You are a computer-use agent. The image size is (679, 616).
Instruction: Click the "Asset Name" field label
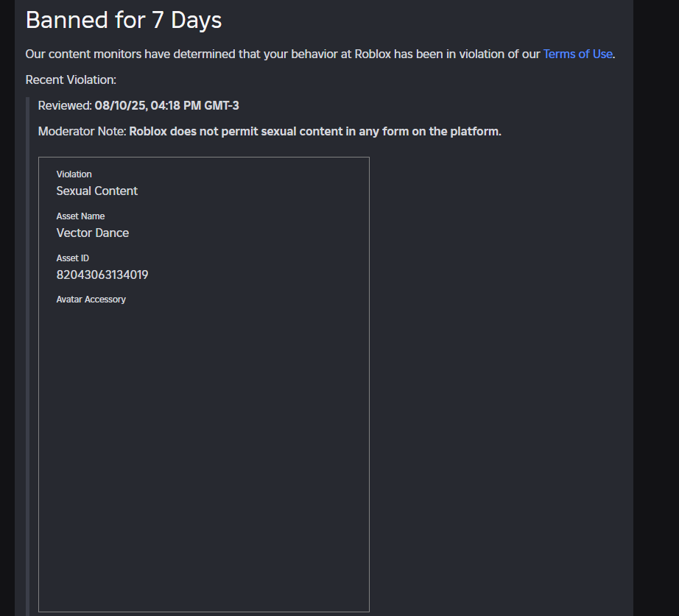pos(80,216)
